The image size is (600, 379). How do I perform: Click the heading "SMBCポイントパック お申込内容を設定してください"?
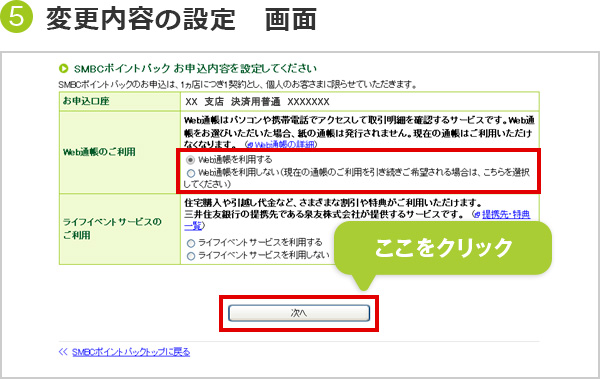pos(195,69)
